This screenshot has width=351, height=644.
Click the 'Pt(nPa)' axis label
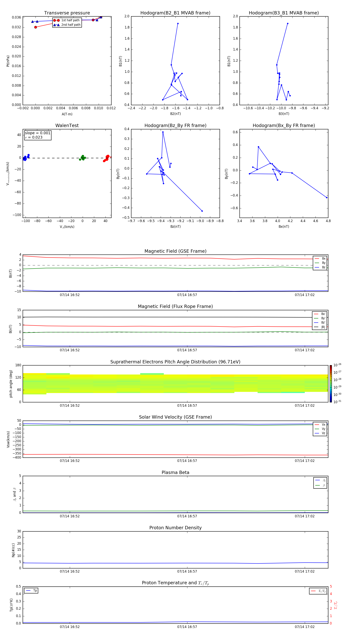click(x=8, y=61)
